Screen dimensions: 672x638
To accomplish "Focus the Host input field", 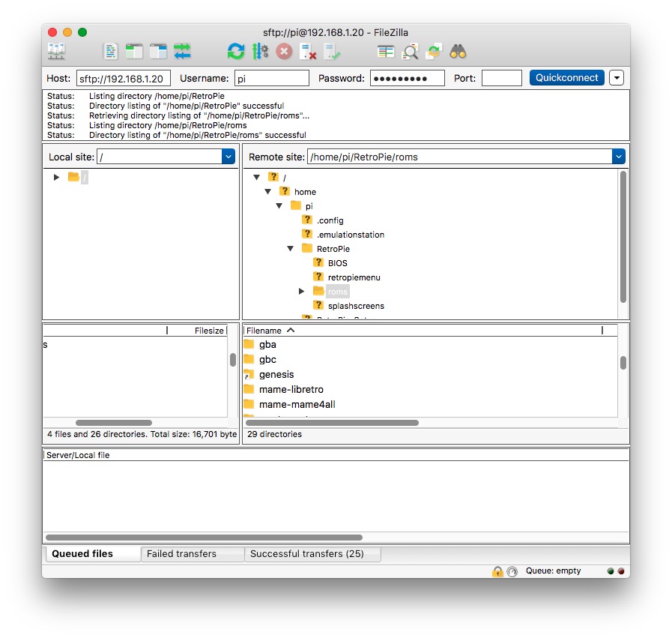I will (124, 79).
